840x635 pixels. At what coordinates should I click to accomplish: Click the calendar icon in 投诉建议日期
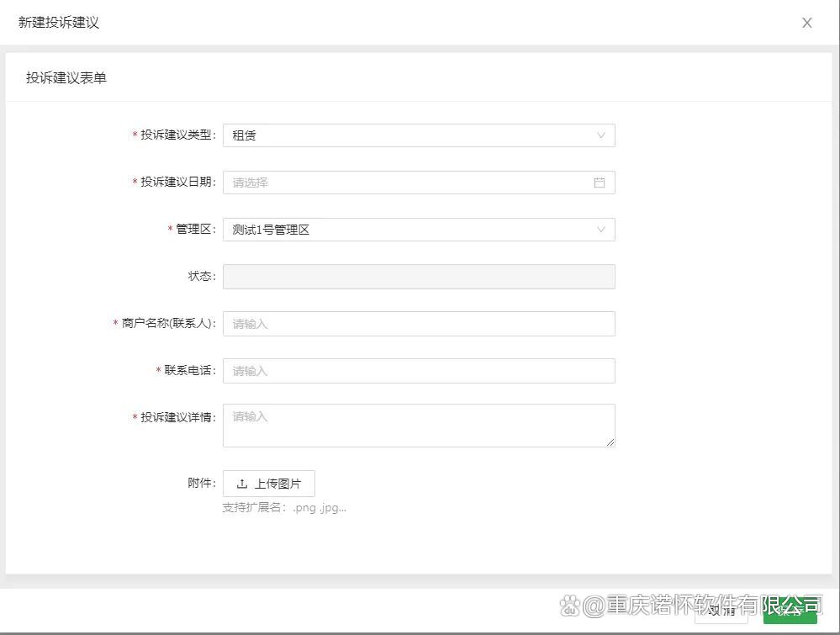coord(600,183)
